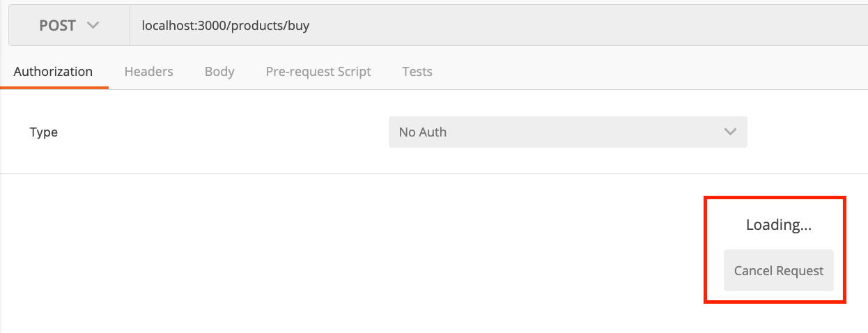Click the arrow in the No Auth selector
This screenshot has height=333, width=868.
(x=730, y=132)
